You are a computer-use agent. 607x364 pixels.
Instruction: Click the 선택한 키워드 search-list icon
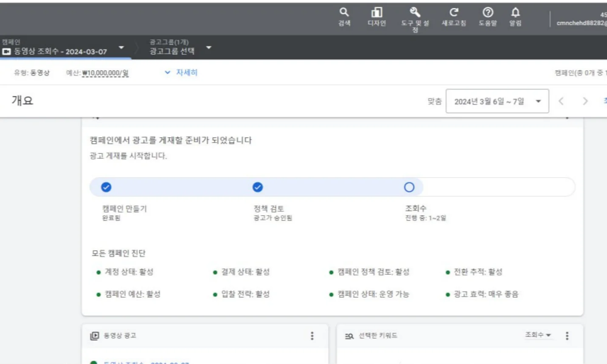tap(349, 336)
